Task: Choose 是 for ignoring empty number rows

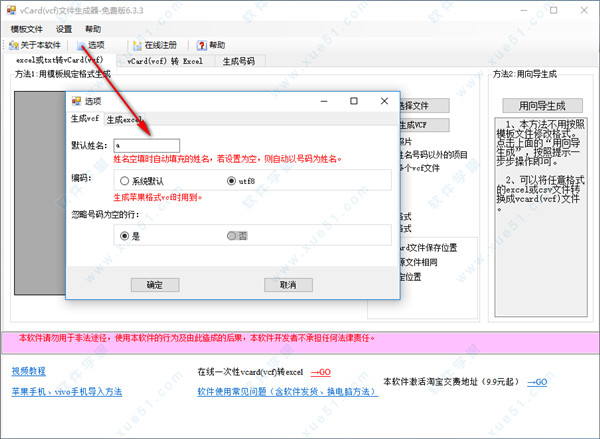Action: [125, 236]
